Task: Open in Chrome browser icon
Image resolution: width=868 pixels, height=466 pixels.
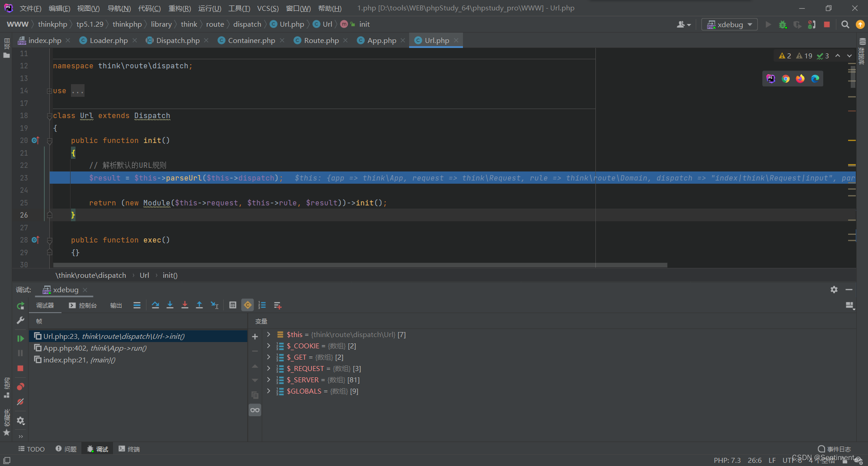Action: point(786,79)
